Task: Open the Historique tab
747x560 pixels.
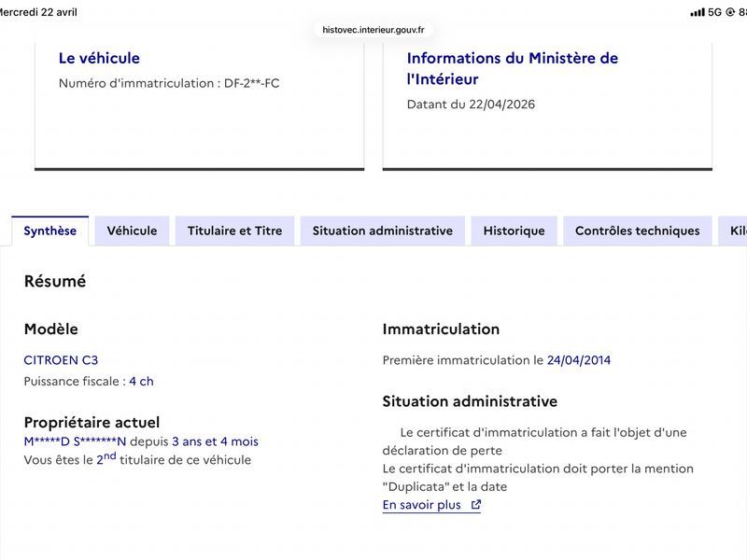Action: coord(514,231)
